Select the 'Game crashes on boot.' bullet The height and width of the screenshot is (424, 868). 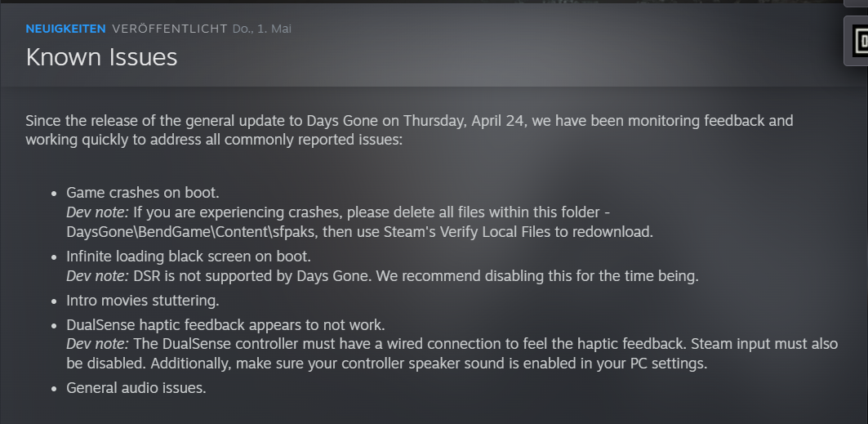pyautogui.click(x=143, y=193)
